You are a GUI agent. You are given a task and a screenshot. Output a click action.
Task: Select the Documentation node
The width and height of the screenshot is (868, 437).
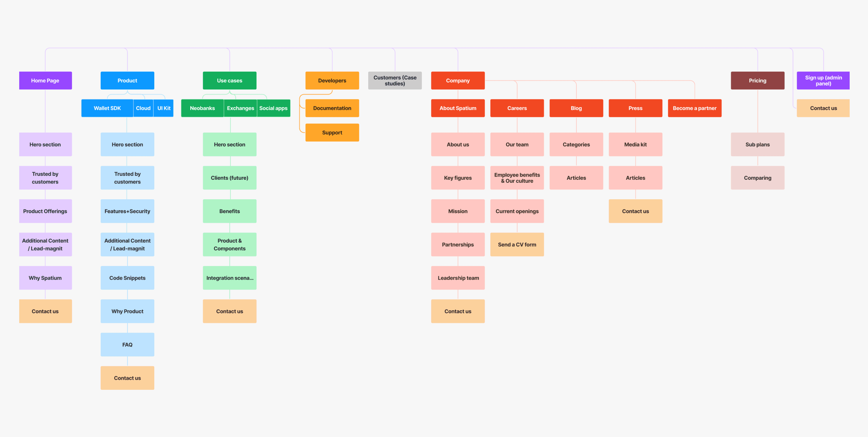click(x=332, y=108)
